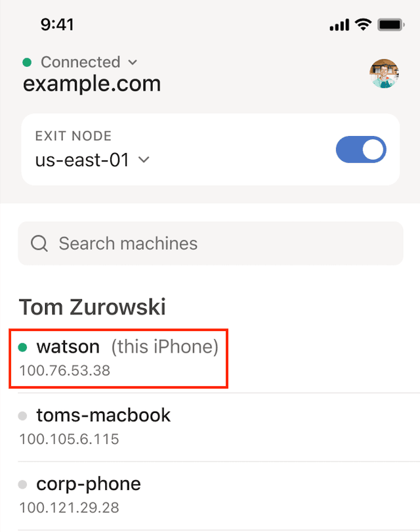Tap the search magnifier icon

[39, 244]
